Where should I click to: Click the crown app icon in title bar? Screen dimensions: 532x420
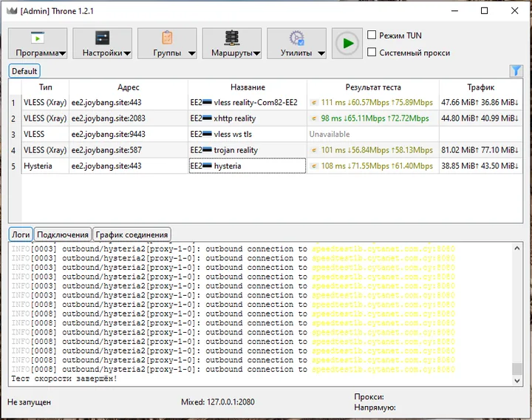point(12,11)
